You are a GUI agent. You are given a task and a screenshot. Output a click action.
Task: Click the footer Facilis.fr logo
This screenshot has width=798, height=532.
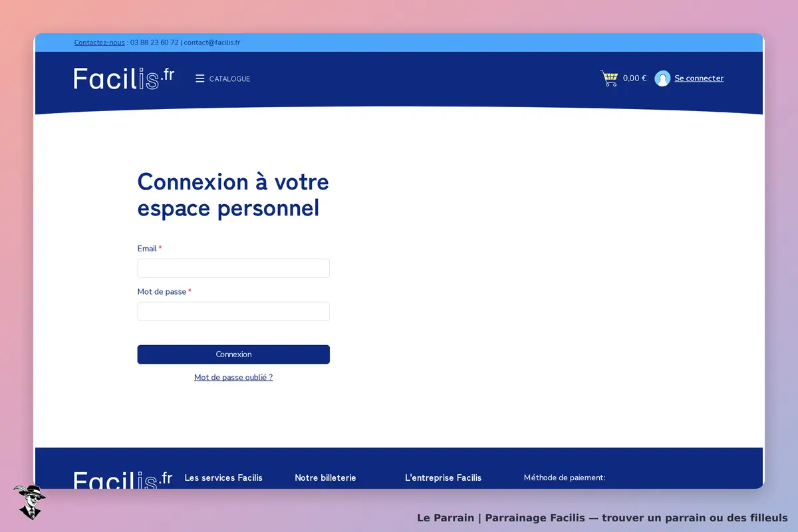(x=123, y=480)
